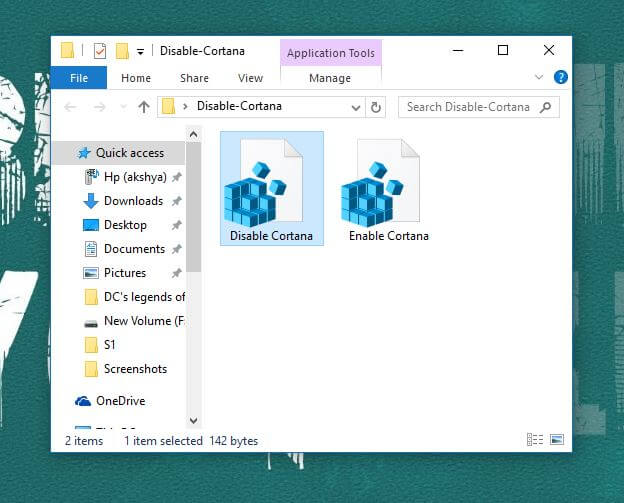This screenshot has width=624, height=503.
Task: Open the S1 folder in navigation pane
Action: coord(100,345)
